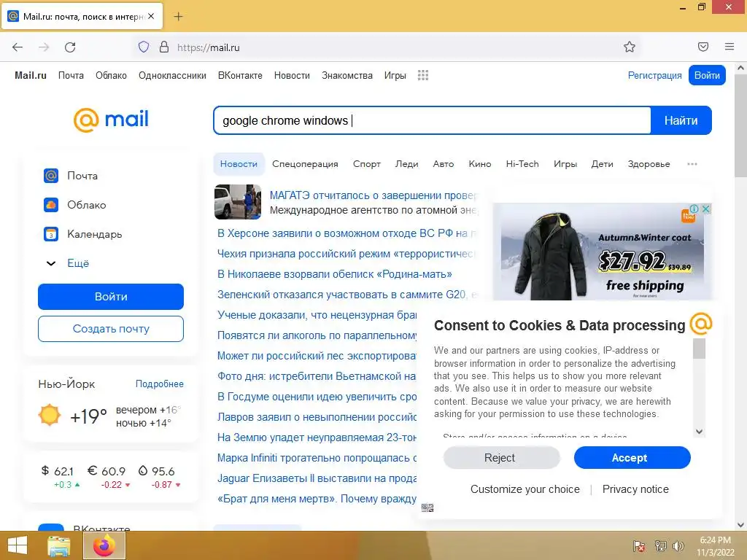Close the coat advertisement banner
Viewport: 747px width, 560px height.
tap(706, 209)
